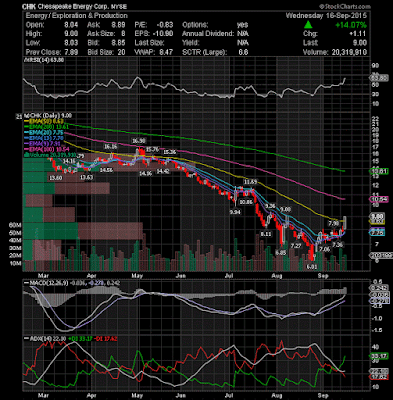Click the 8.11 price label
This screenshot has height=400, width=393.
pyautogui.click(x=266, y=234)
